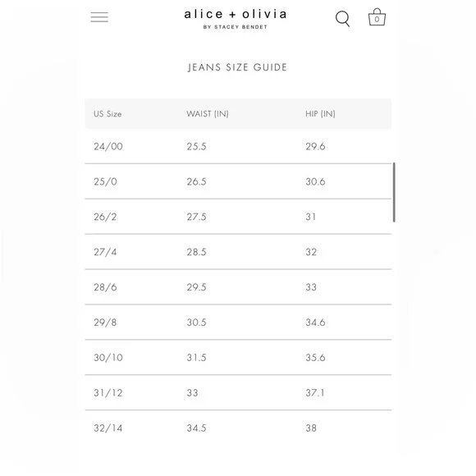Select the US Size column header
The height and width of the screenshot is (476, 476).
(x=108, y=114)
